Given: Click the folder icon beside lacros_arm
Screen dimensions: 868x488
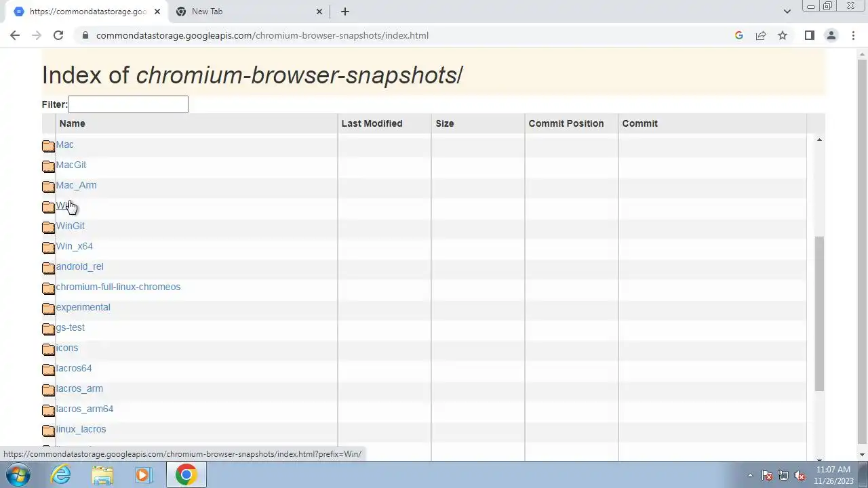Looking at the screenshot, I should tap(48, 390).
